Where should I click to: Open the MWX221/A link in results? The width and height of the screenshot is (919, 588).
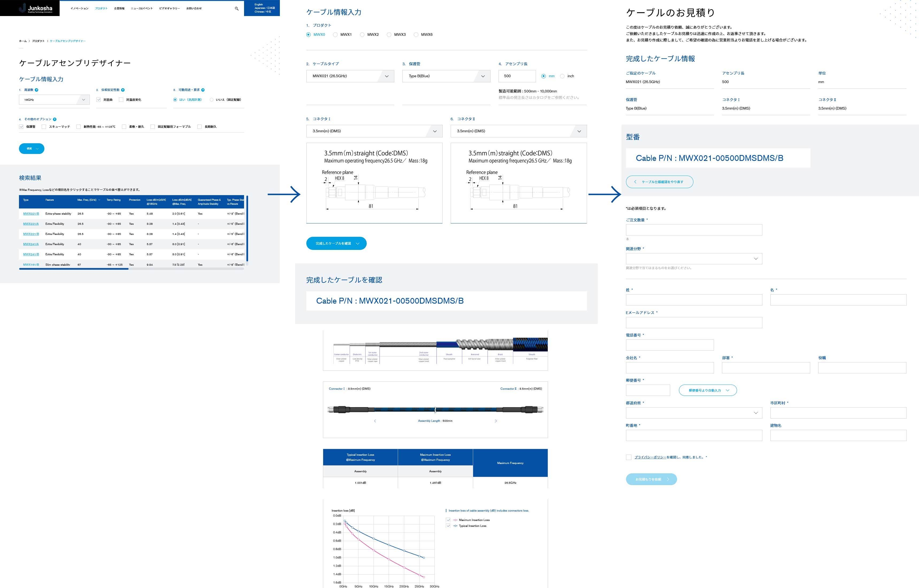click(x=31, y=224)
